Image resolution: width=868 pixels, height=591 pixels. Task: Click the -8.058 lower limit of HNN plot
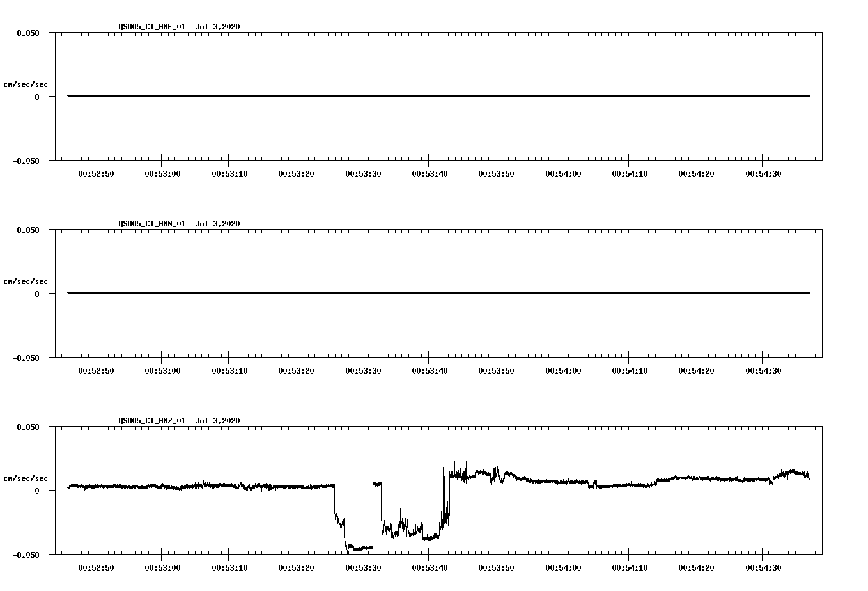(26, 358)
